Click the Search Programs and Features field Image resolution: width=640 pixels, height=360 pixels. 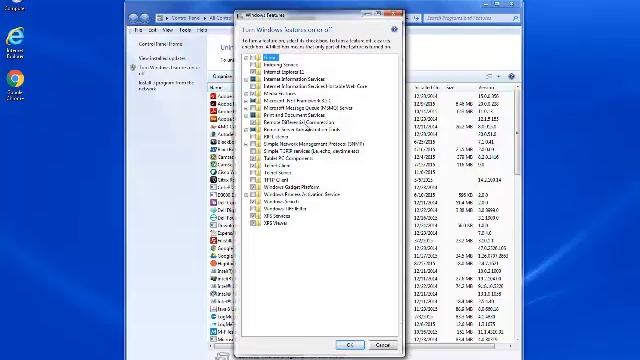pyautogui.click(x=467, y=18)
